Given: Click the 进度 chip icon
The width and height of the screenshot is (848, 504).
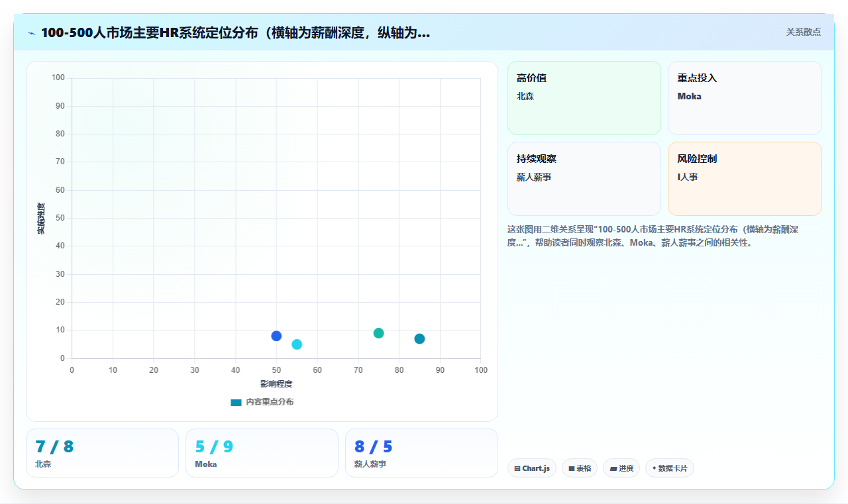Looking at the screenshot, I should (613, 468).
